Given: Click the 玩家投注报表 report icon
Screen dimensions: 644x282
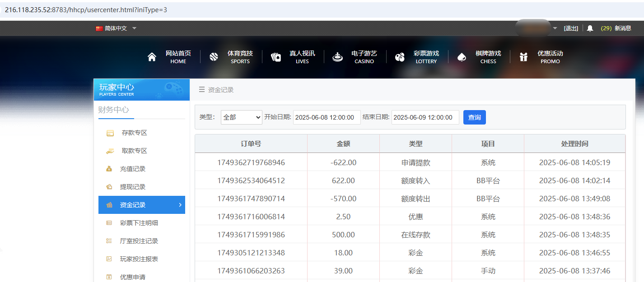Looking at the screenshot, I should 108,259.
